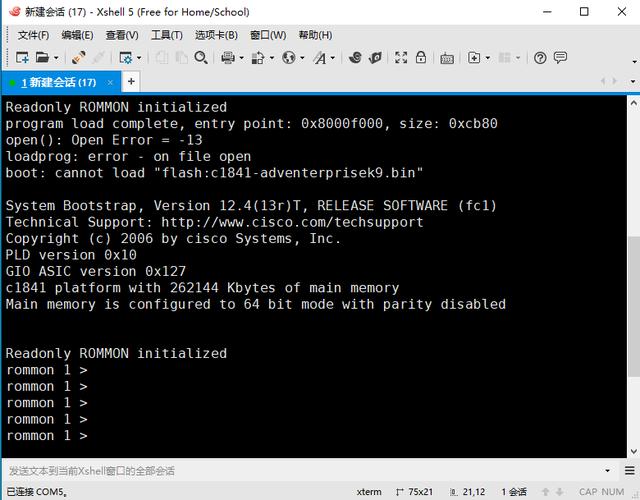Open the 窗口(W) menu
This screenshot has width=640, height=500.
(x=268, y=35)
